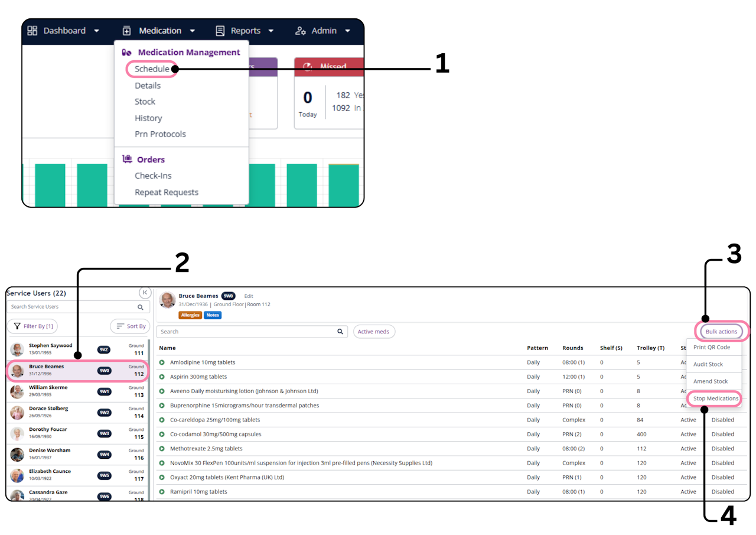The image size is (756, 535).
Task: Open the Admin dropdown menu
Action: [322, 31]
